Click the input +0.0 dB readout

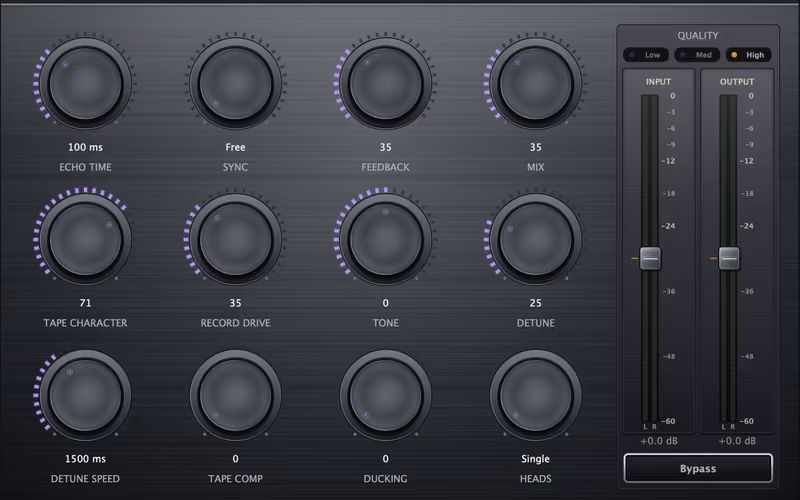coord(659,441)
